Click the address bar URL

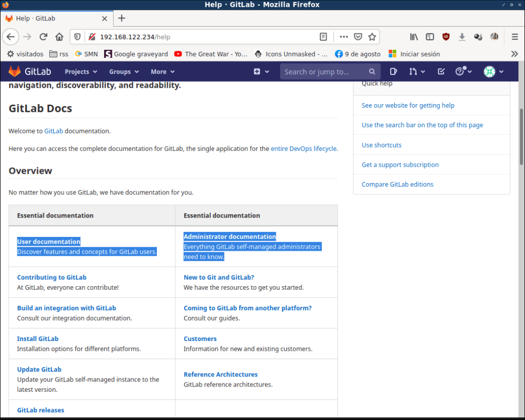point(135,37)
